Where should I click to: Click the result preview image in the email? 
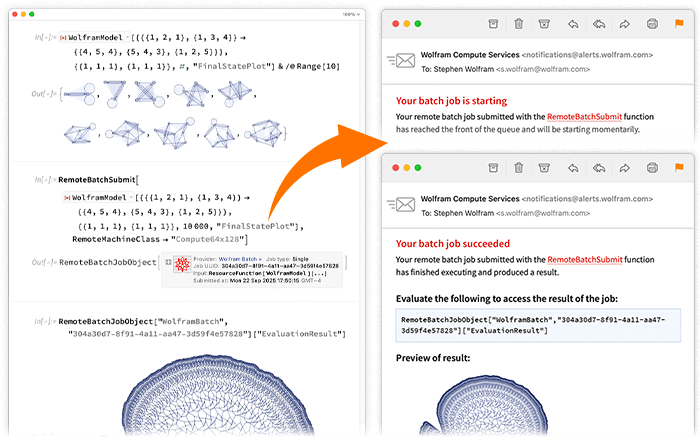coord(484,405)
